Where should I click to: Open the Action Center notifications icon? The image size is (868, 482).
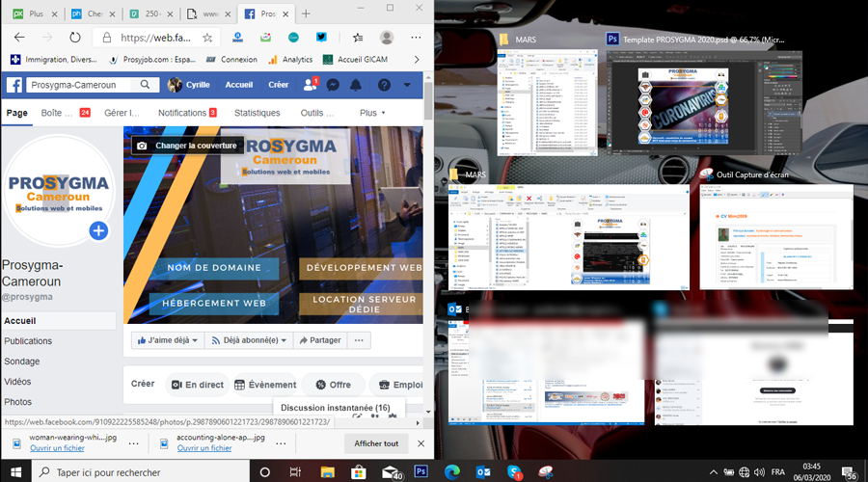(x=849, y=473)
